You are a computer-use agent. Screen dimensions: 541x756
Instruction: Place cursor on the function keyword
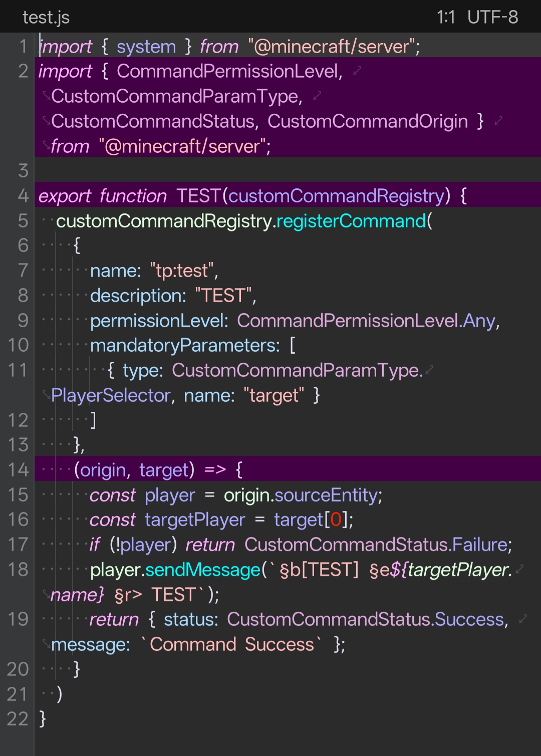pos(133,196)
